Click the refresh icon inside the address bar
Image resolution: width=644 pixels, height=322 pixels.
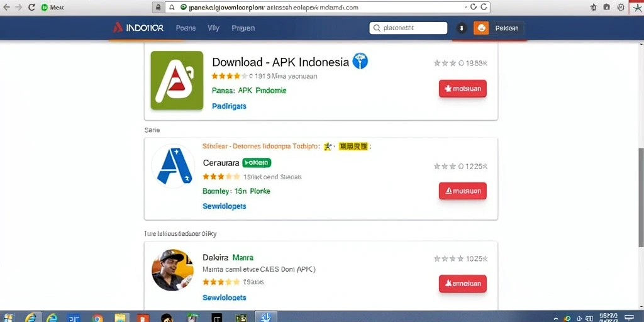coord(474,7)
